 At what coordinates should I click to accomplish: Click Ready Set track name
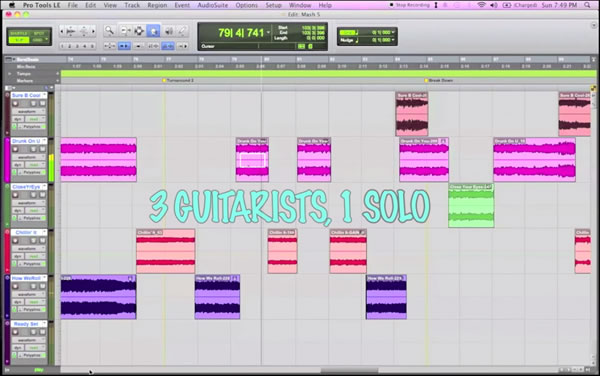tap(26, 324)
